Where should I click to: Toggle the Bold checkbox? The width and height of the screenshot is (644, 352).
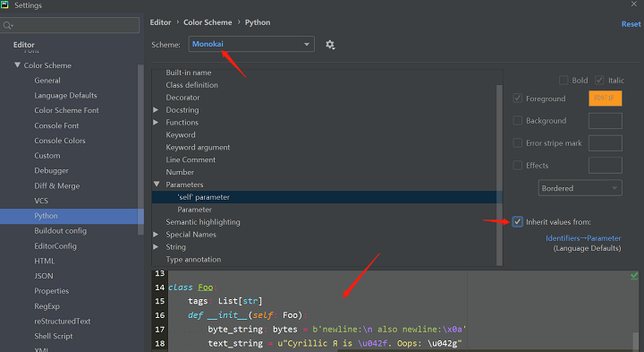coord(563,81)
